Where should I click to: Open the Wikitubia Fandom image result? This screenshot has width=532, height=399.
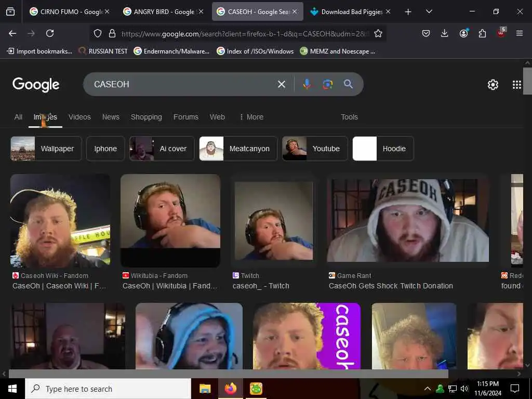(x=170, y=220)
